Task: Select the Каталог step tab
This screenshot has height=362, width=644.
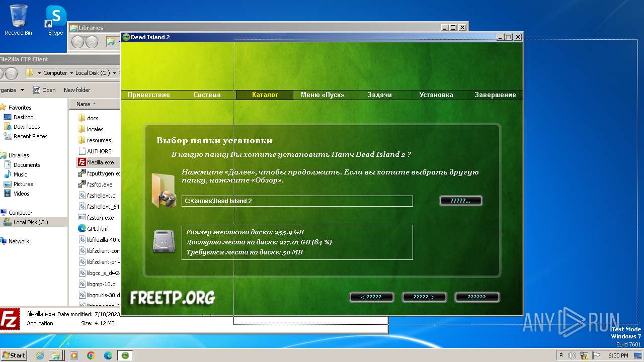Action: coord(265,95)
